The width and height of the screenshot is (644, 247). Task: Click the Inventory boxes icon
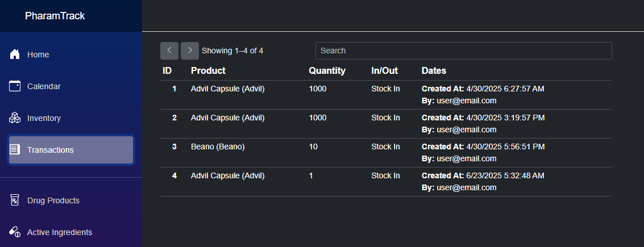tap(15, 118)
